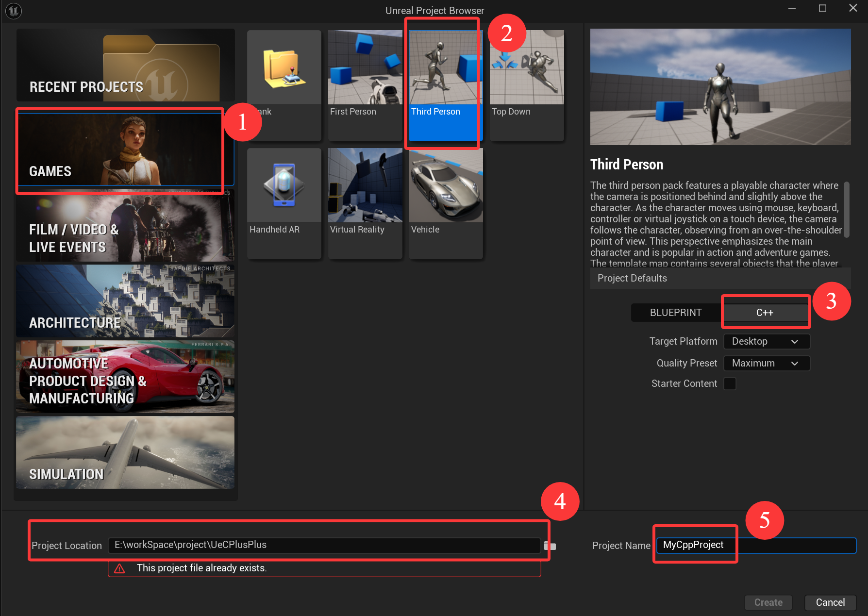Click the Project Defaults header

pyautogui.click(x=720, y=278)
